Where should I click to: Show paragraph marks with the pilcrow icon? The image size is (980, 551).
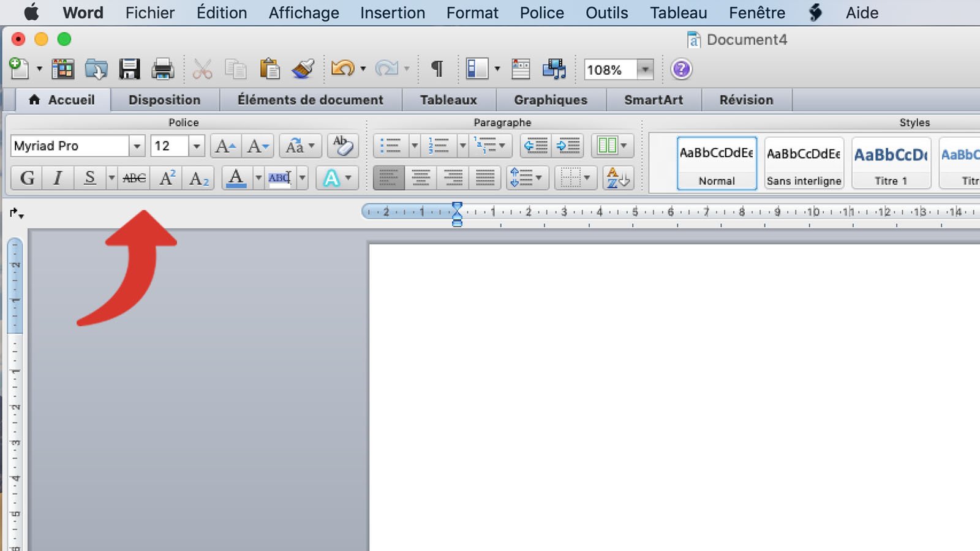pyautogui.click(x=436, y=69)
